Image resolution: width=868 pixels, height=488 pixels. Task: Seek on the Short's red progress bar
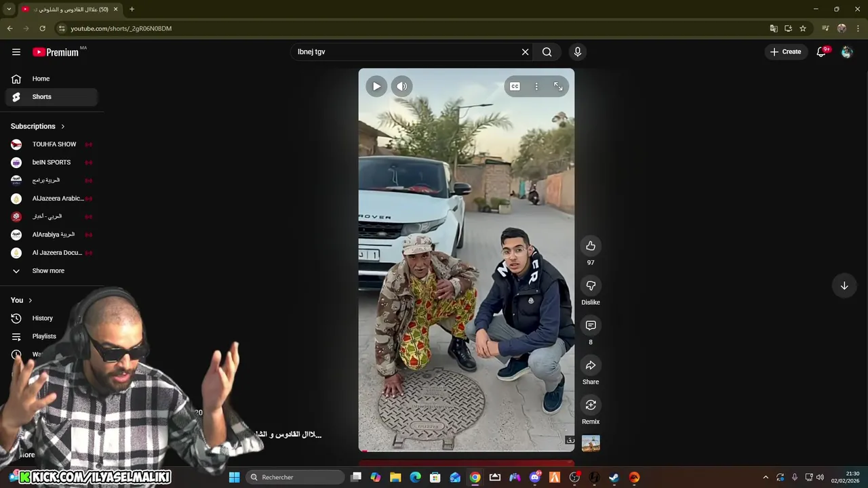point(467,450)
